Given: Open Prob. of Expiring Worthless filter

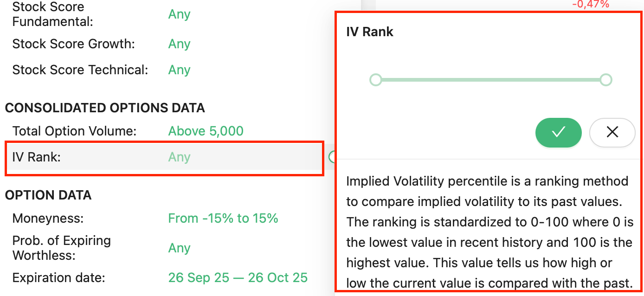Looking at the screenshot, I should click(x=179, y=248).
